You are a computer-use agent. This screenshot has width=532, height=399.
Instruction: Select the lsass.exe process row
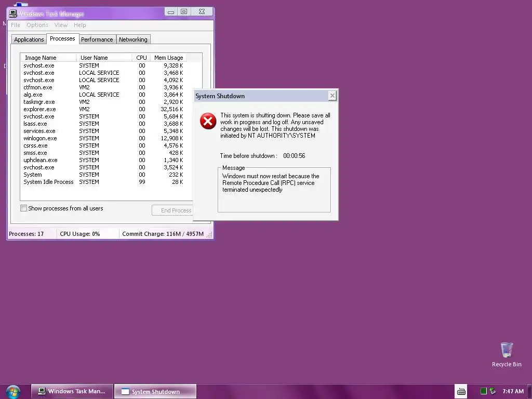[103, 124]
